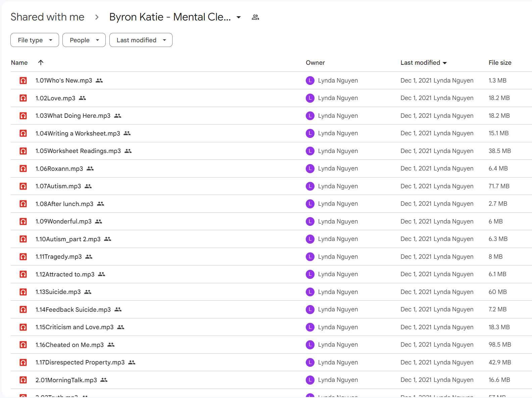Select file 1.01Who's New.mp3

pyautogui.click(x=64, y=81)
